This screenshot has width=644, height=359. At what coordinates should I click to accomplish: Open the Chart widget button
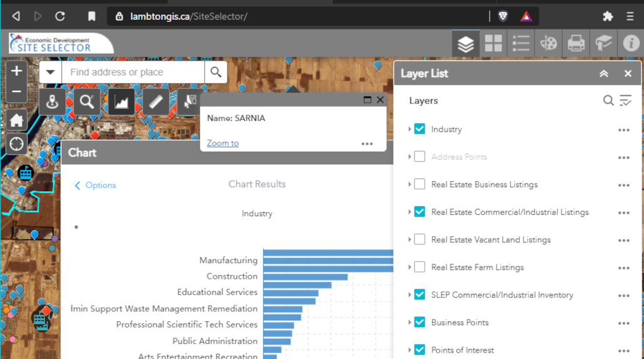click(x=121, y=101)
